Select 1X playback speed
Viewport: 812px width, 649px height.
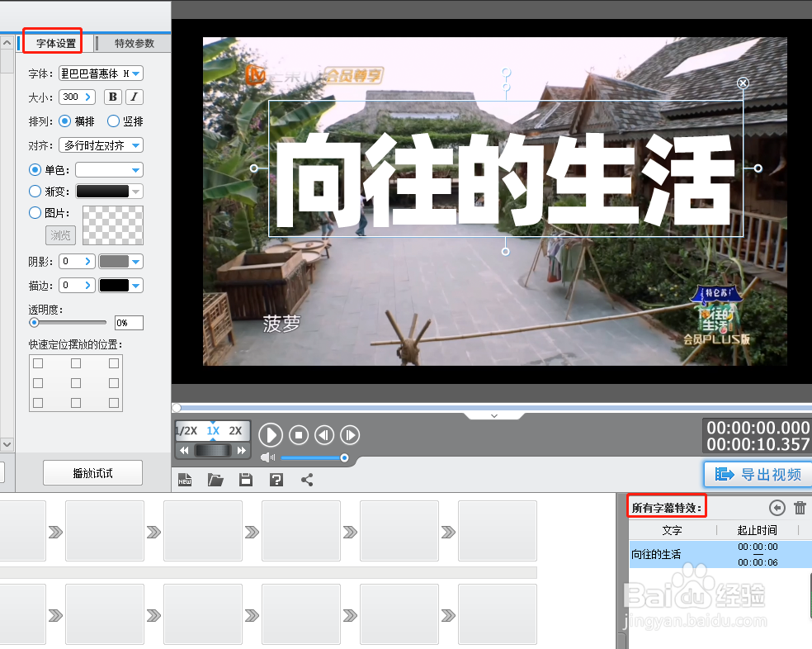tap(214, 431)
